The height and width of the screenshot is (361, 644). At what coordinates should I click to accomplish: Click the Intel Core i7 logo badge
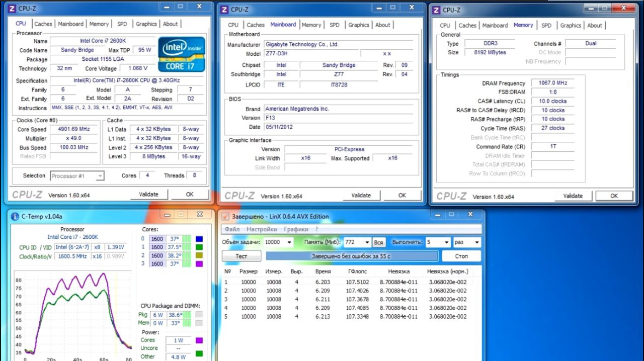click(182, 54)
